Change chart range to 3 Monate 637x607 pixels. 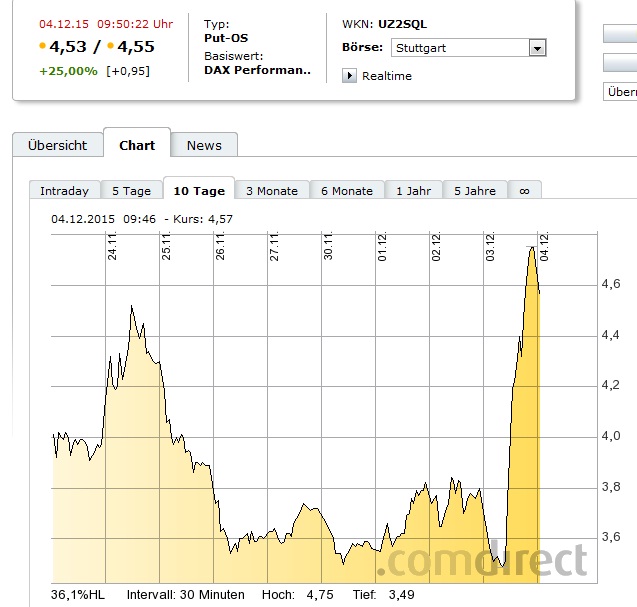[273, 191]
